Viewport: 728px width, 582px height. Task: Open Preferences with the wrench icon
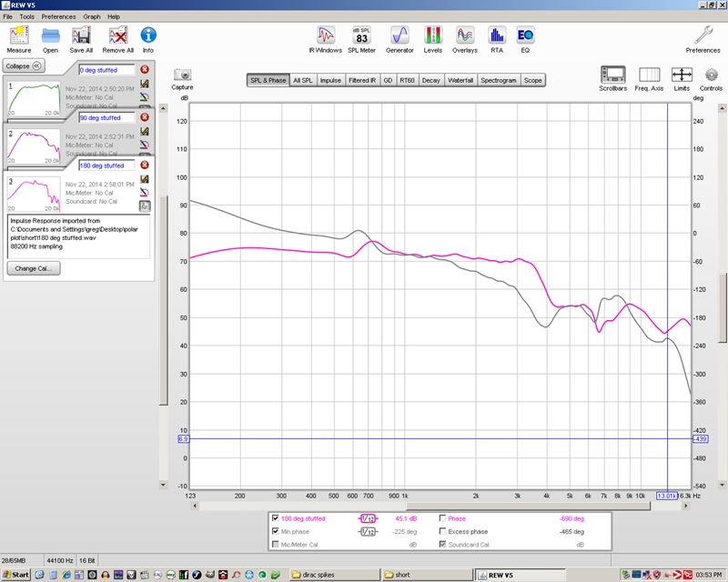703,40
